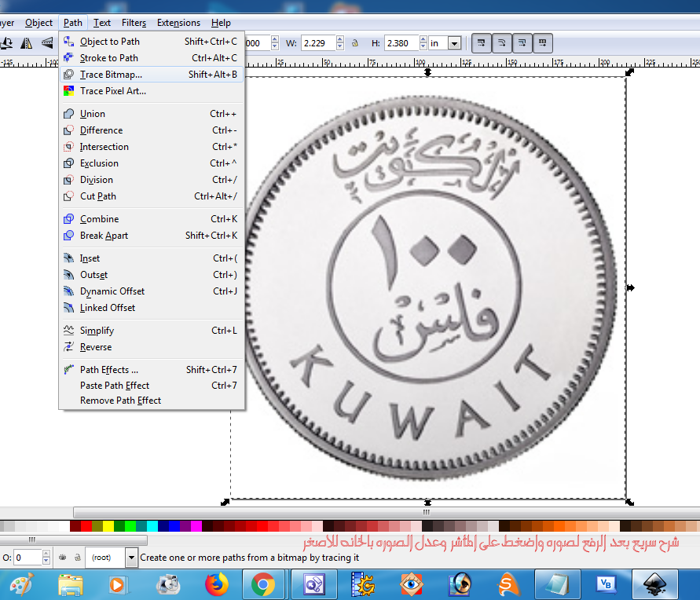Choose Trace Pixel Art... menu entry
Viewport: 700px width, 600px height.
click(152, 91)
